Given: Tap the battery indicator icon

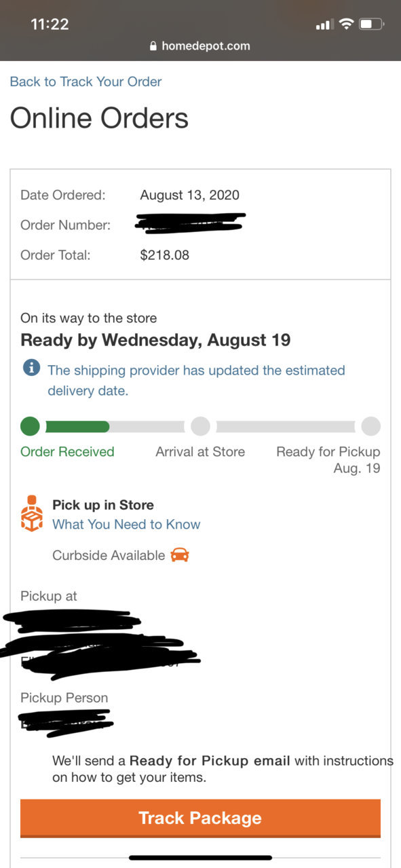Looking at the screenshot, I should [x=371, y=24].
